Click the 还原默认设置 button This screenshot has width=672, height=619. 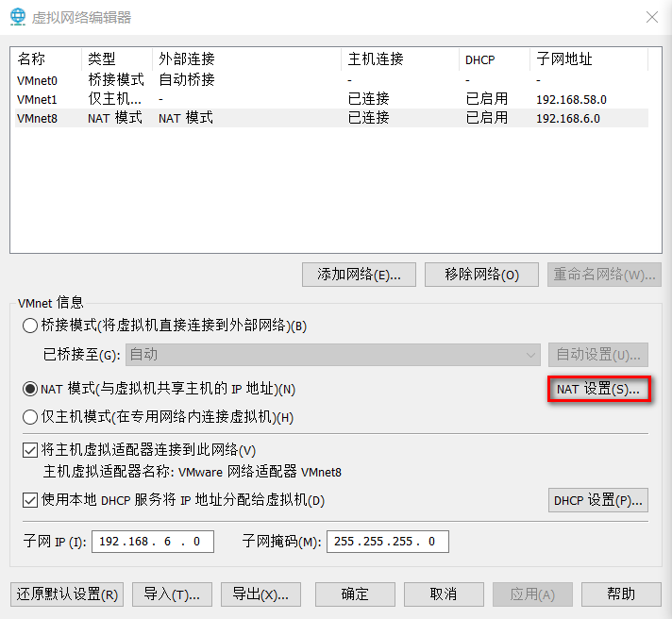(x=67, y=594)
